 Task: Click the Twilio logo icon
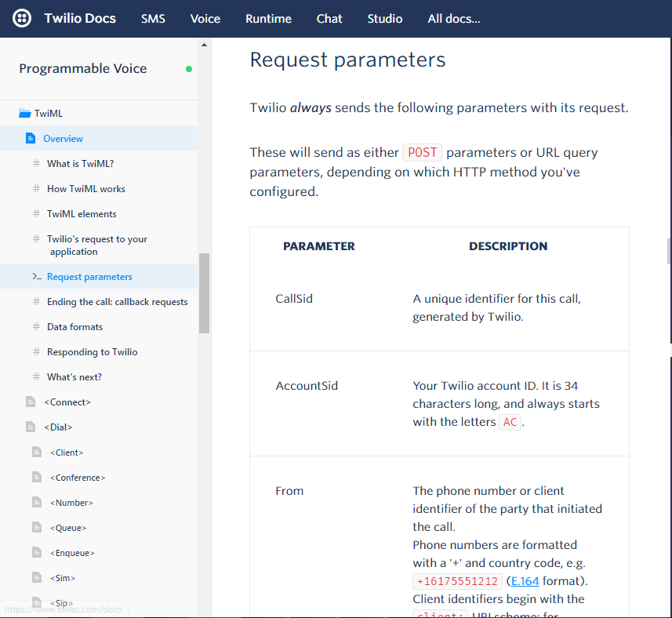click(22, 18)
